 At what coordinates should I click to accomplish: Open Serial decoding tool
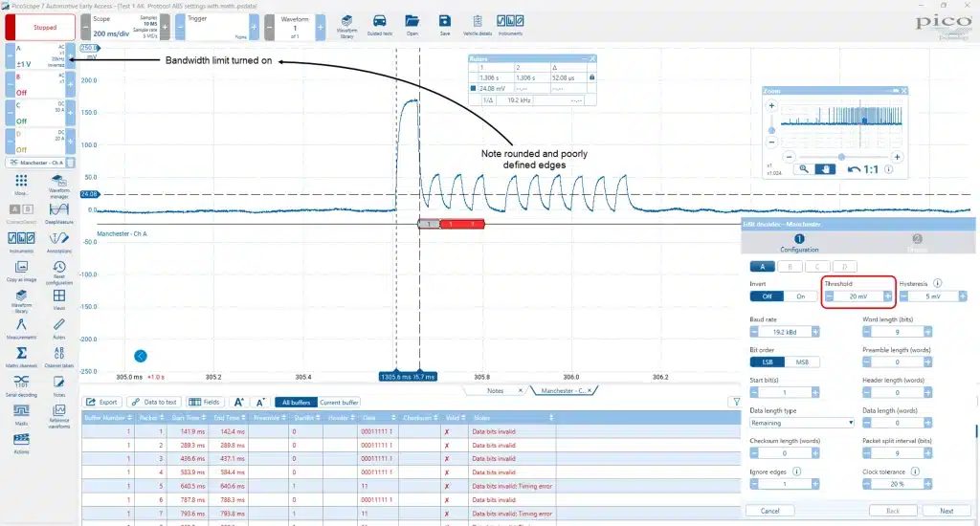pyautogui.click(x=21, y=385)
